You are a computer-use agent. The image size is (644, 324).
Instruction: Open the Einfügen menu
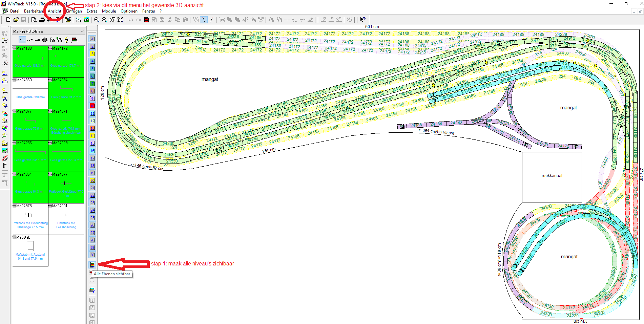(x=74, y=11)
